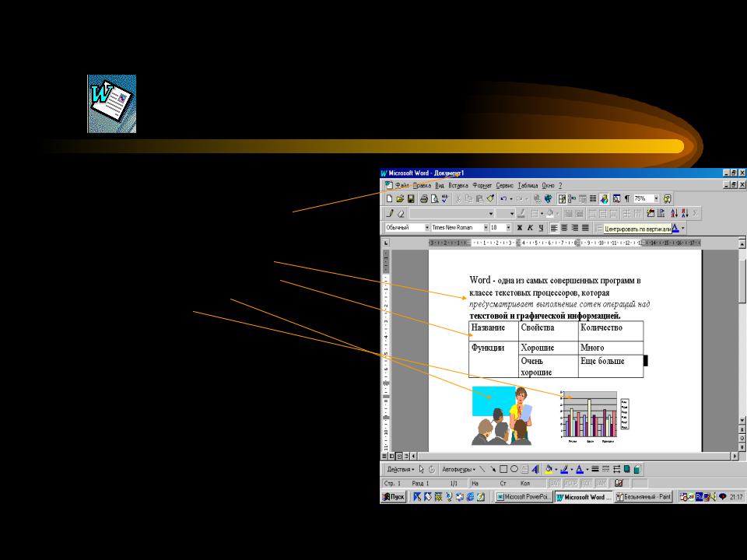Viewport: 747px width, 560px height.
Task: Run the spelling check (ABC icon)
Action: click(445, 198)
